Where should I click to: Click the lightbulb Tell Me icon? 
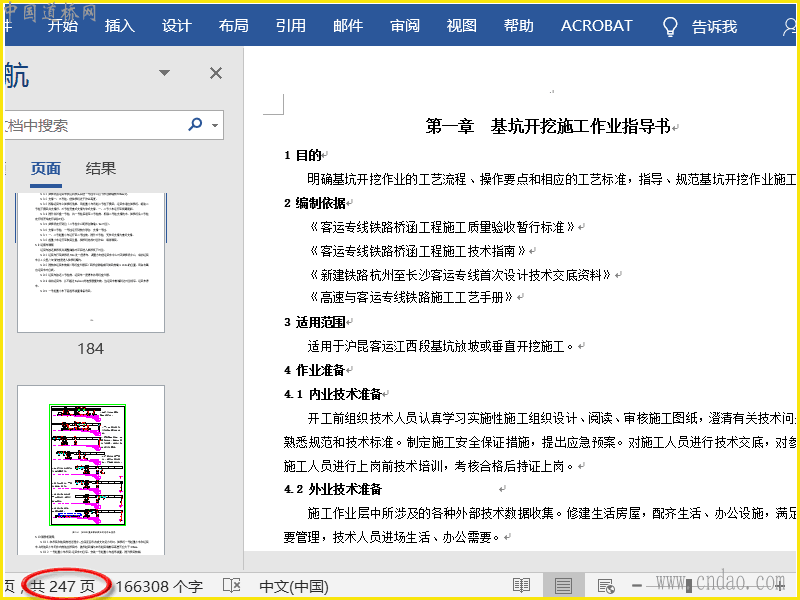[670, 27]
